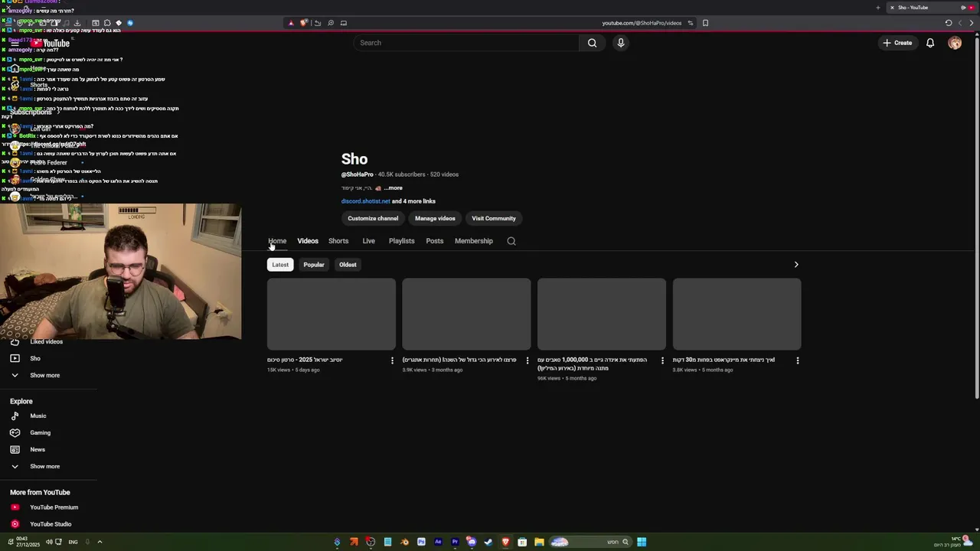
Task: Switch to the Membership channel tab
Action: [474, 241]
